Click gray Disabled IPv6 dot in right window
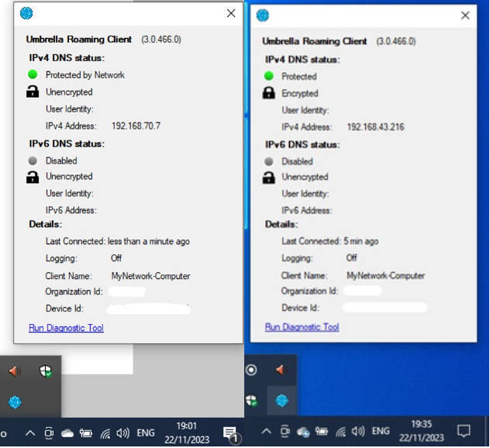This screenshot has width=490, height=448. [269, 161]
